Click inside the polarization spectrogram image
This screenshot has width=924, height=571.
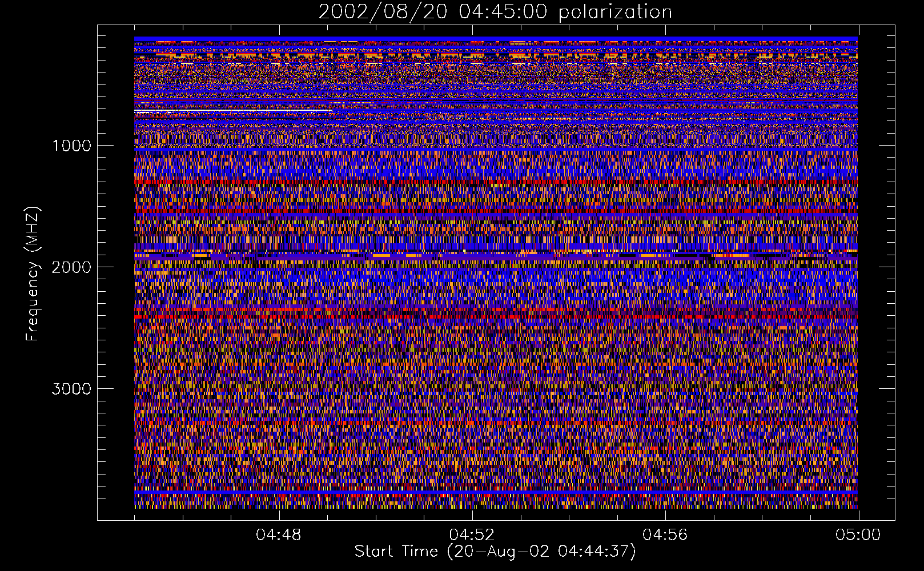pos(496,272)
